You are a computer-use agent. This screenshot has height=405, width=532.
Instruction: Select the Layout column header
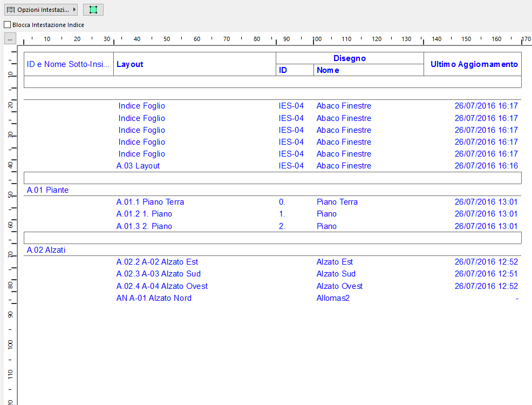195,64
